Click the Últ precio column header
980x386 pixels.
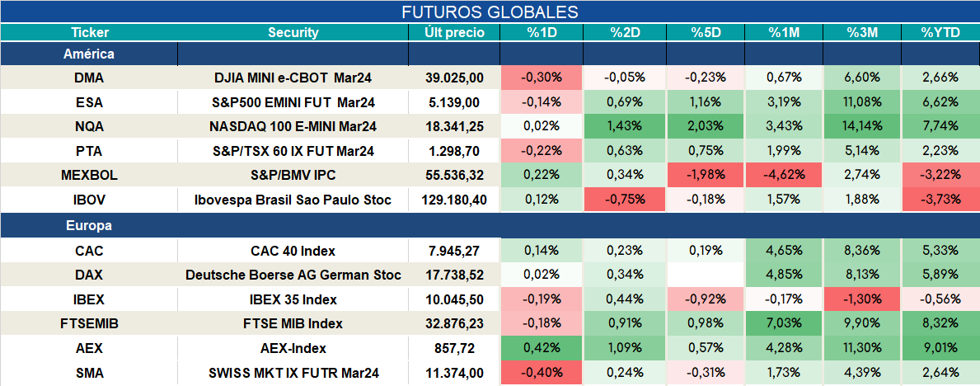tap(454, 32)
